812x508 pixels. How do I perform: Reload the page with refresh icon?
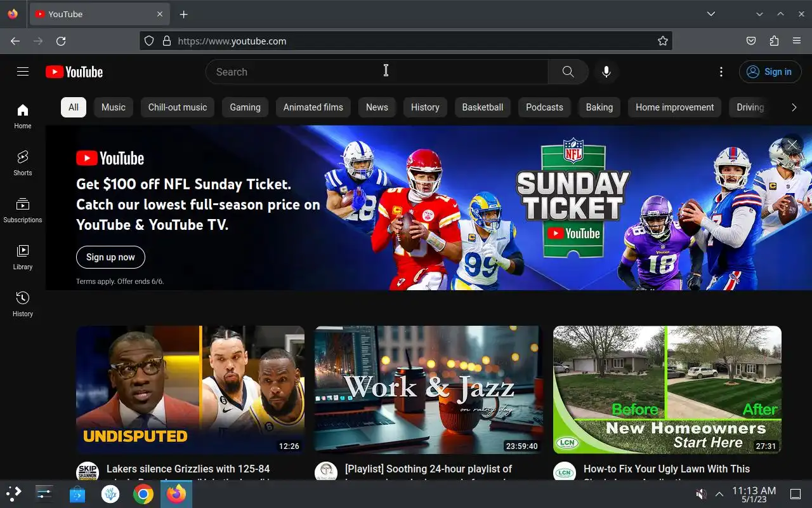(61, 41)
